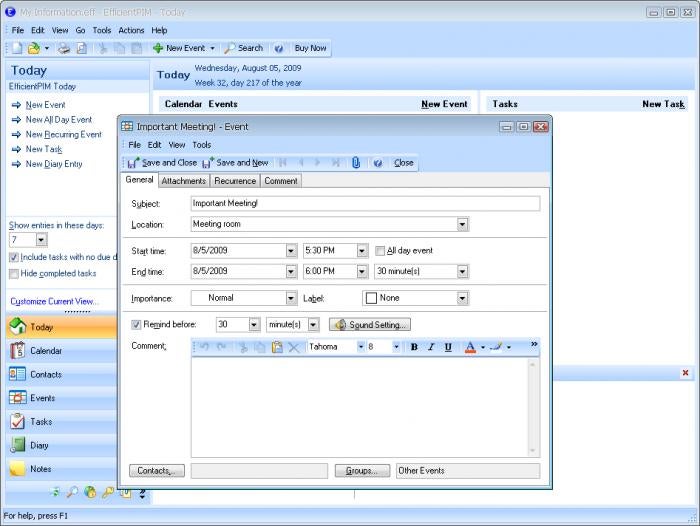
Task: Open the Calendar module in navigation pane
Action: click(62, 351)
